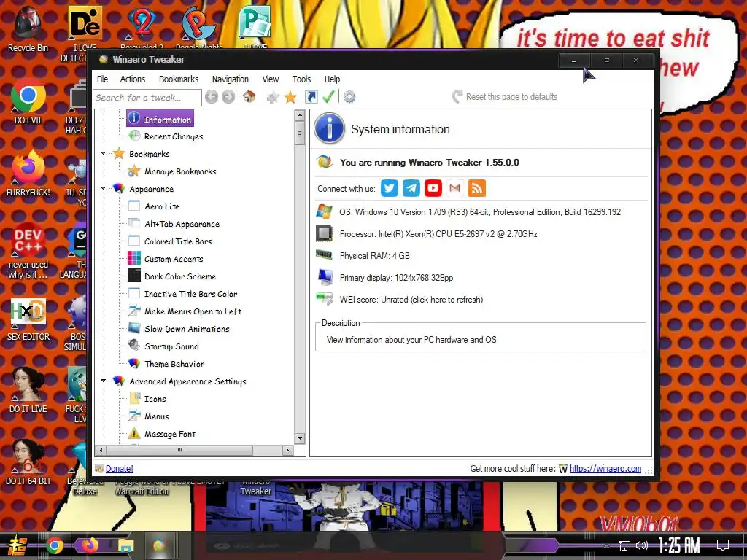Click the export/shortcut arrow toolbar icon

[311, 97]
